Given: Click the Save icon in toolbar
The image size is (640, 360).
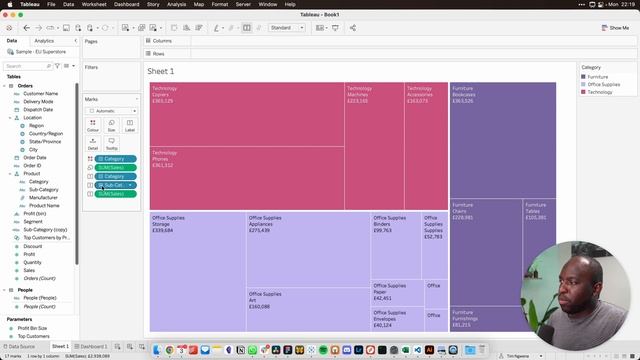Looking at the screenshot, I should 66,28.
